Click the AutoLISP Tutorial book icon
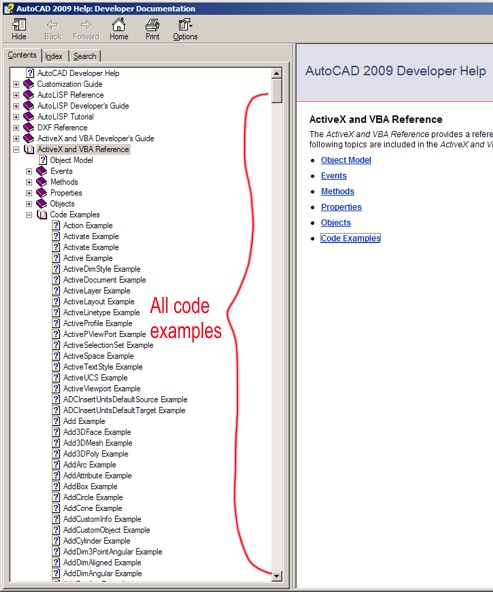 point(29,117)
